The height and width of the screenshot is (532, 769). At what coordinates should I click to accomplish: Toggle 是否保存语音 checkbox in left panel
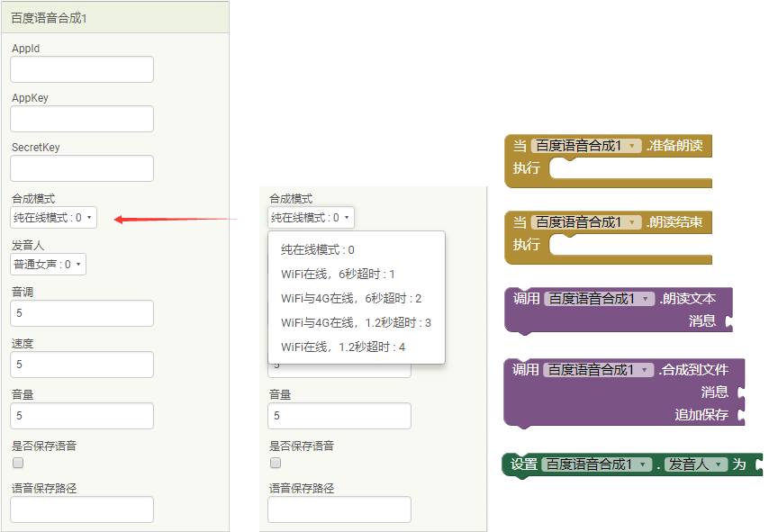[18, 463]
